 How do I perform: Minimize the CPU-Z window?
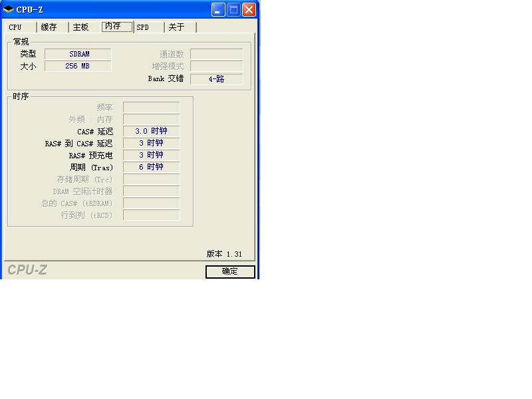[218, 9]
